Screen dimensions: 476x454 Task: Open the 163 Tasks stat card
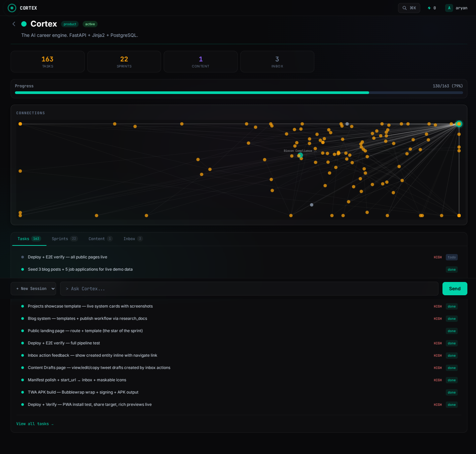(x=47, y=61)
